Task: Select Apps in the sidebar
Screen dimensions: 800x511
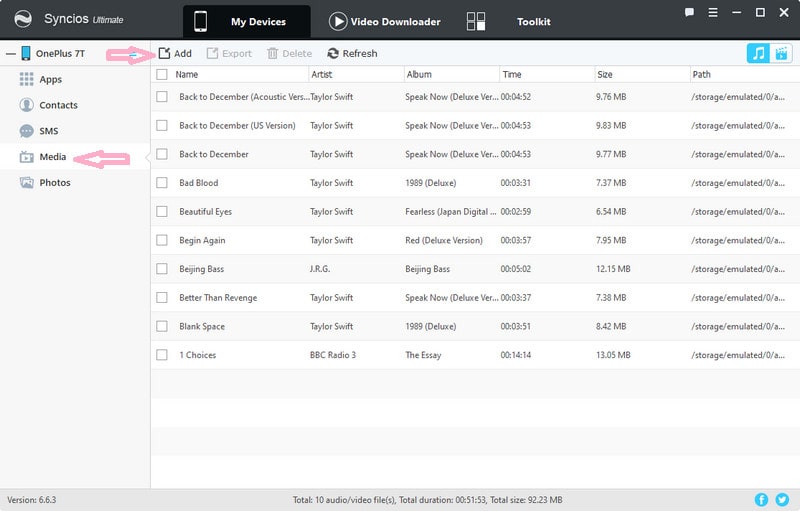Action: pos(51,80)
